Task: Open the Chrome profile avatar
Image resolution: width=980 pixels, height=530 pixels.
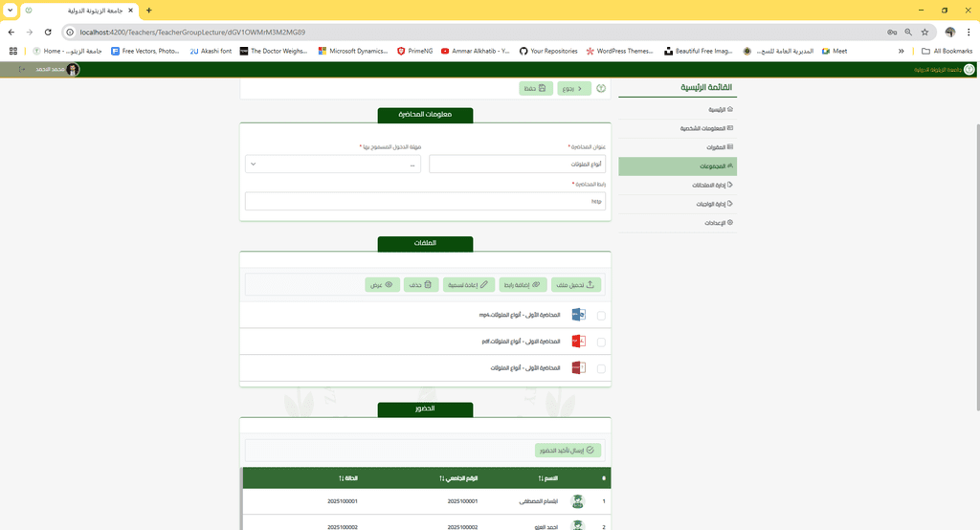Action: pyautogui.click(x=950, y=32)
